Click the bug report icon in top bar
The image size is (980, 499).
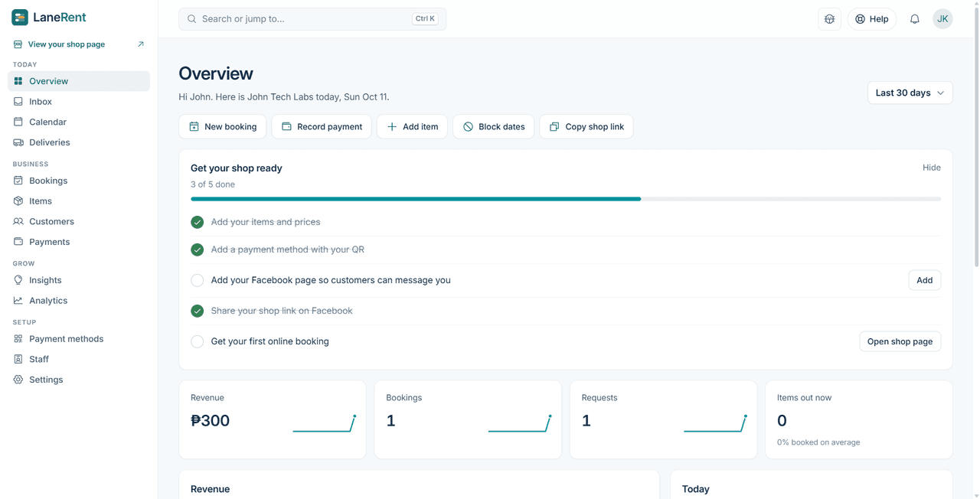(x=829, y=19)
